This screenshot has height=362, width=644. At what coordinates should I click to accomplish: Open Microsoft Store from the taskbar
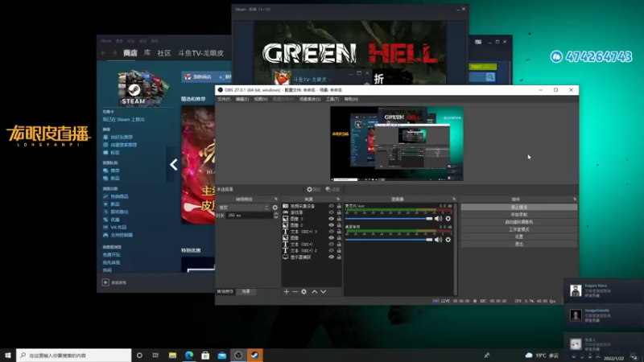[x=205, y=355]
